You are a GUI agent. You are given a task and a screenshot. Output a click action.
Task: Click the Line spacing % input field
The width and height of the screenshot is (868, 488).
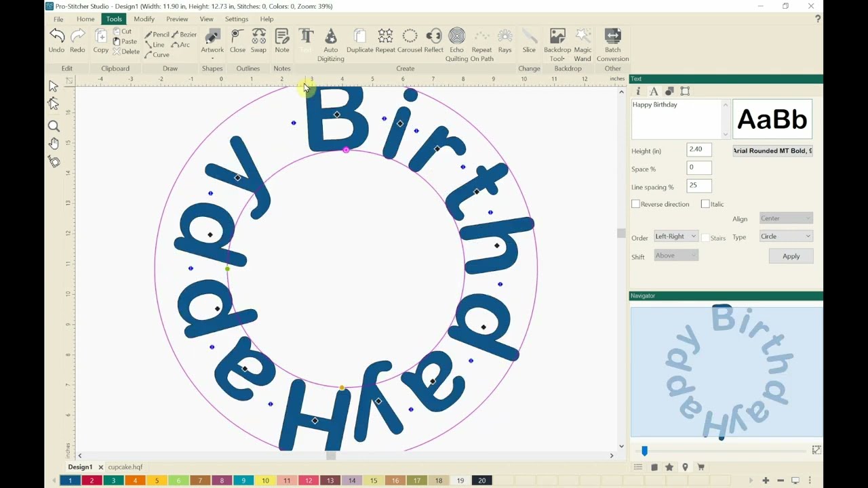(699, 185)
